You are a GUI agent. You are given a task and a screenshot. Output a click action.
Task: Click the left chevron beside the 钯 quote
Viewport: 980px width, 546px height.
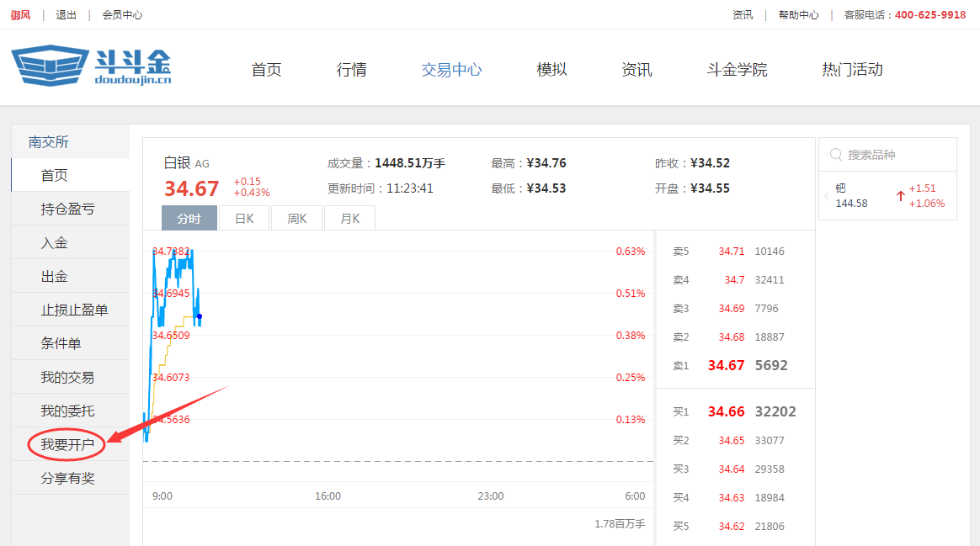(x=825, y=195)
